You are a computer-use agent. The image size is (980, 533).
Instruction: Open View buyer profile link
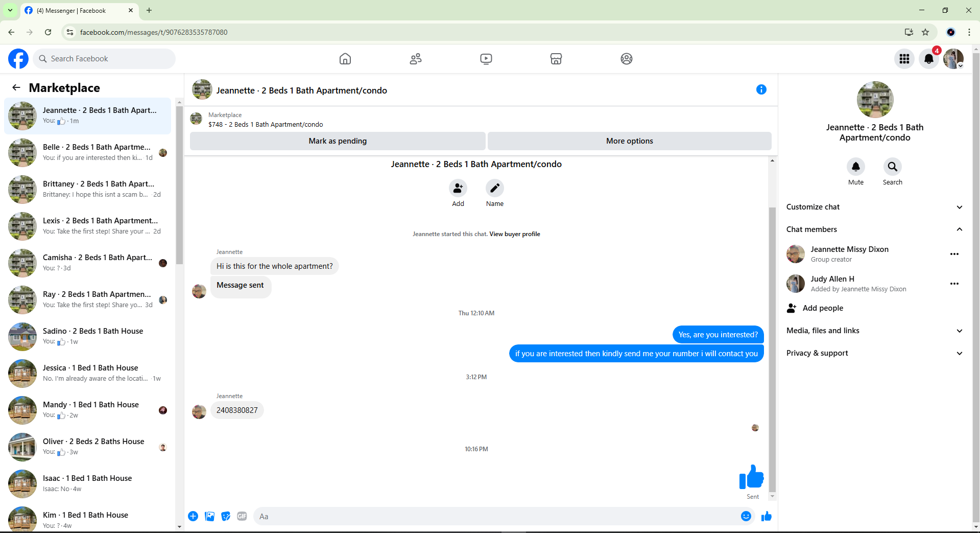point(514,234)
